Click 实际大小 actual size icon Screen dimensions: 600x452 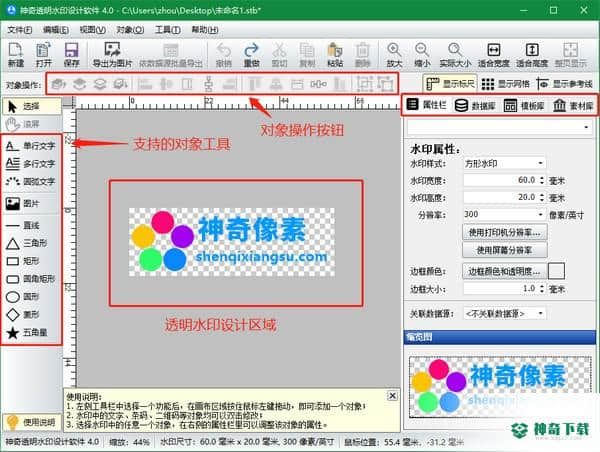(x=455, y=55)
